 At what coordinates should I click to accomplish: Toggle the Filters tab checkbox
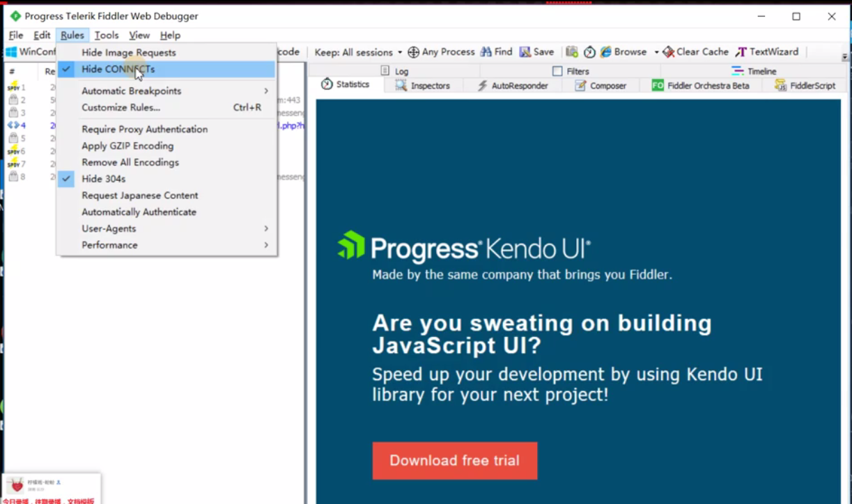coord(557,71)
